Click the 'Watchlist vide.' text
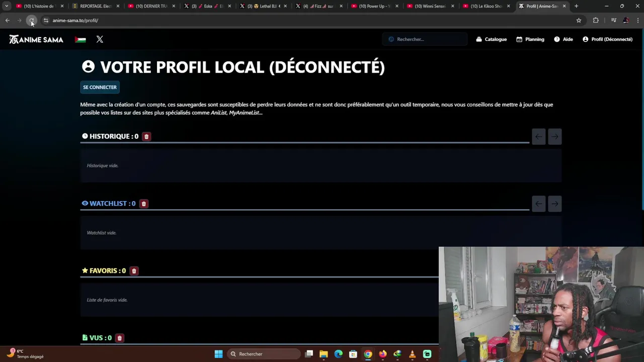 [102, 233]
